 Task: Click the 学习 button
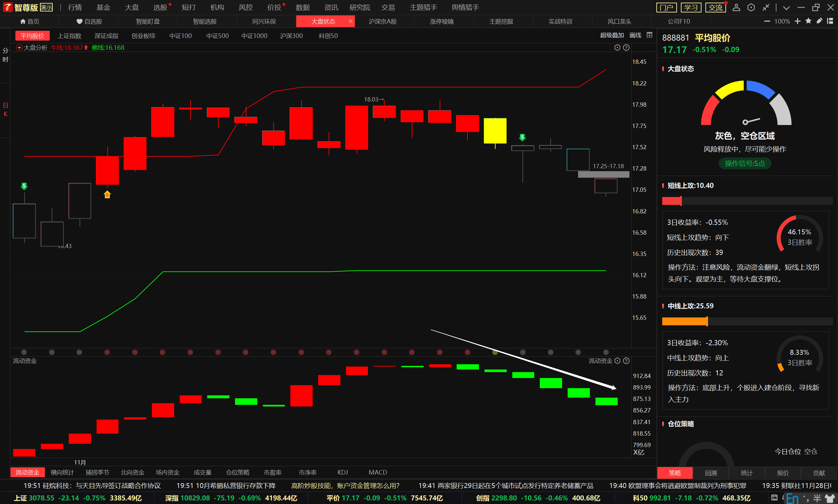coord(691,8)
